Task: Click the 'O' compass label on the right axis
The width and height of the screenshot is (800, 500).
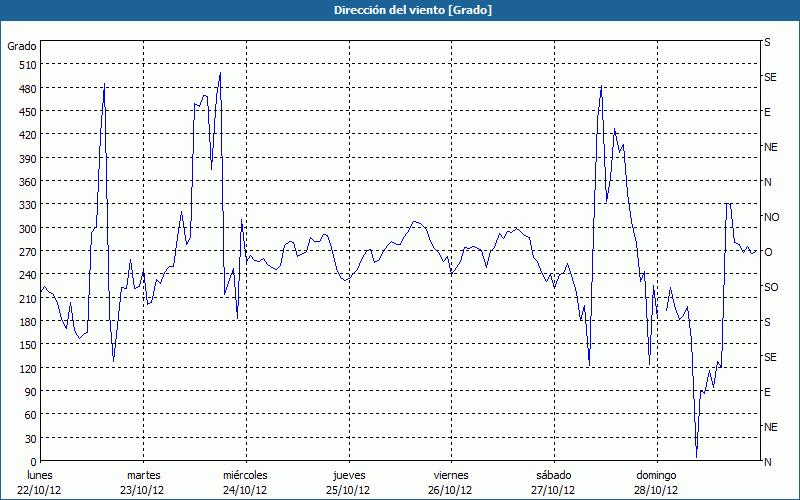Action: pyautogui.click(x=768, y=252)
